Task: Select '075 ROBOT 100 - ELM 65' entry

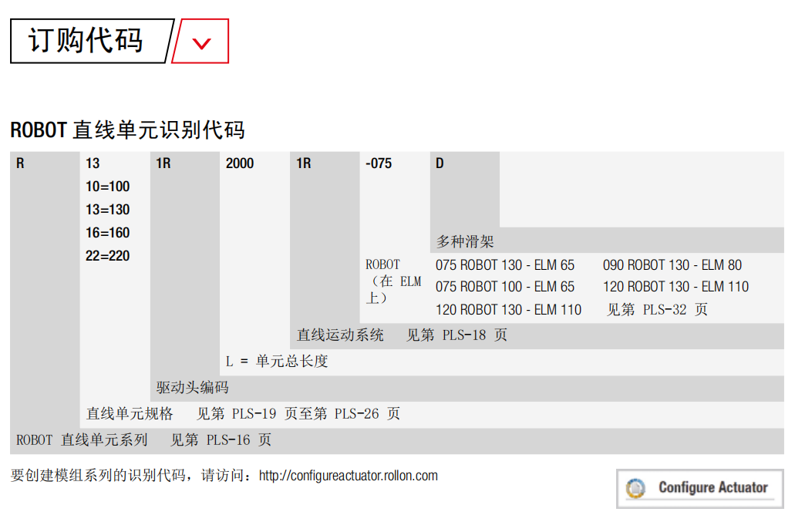Action: coord(505,287)
